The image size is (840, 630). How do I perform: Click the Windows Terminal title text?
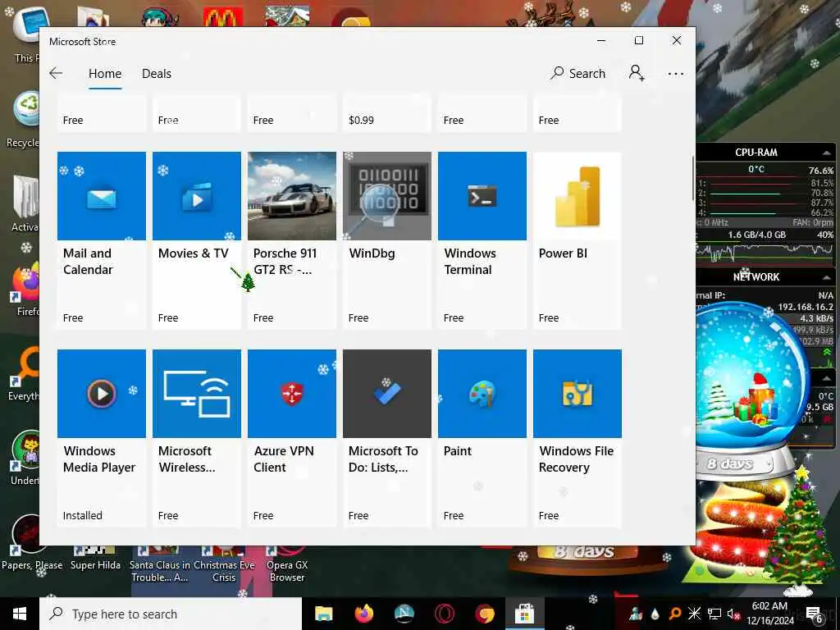pyautogui.click(x=470, y=262)
